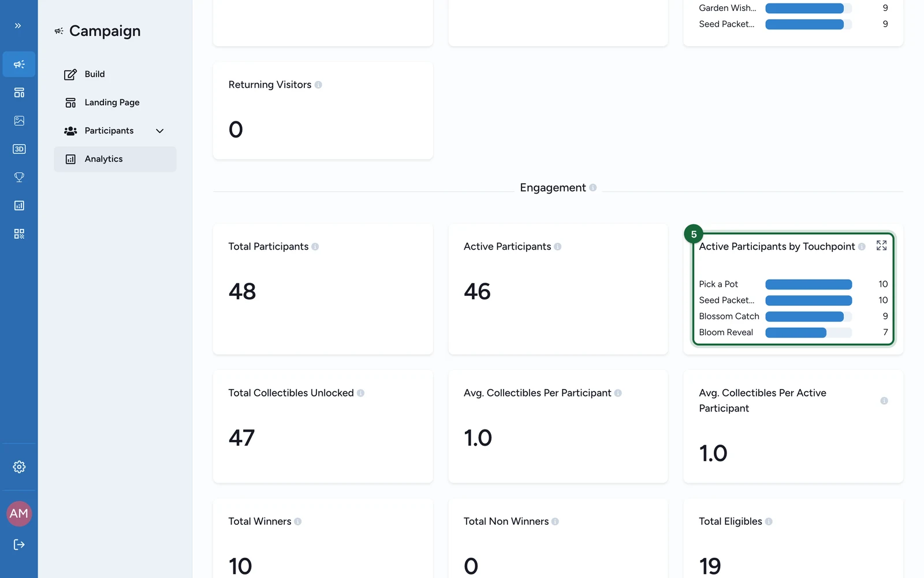Open settings gear in left rail
924x578 pixels.
click(19, 467)
